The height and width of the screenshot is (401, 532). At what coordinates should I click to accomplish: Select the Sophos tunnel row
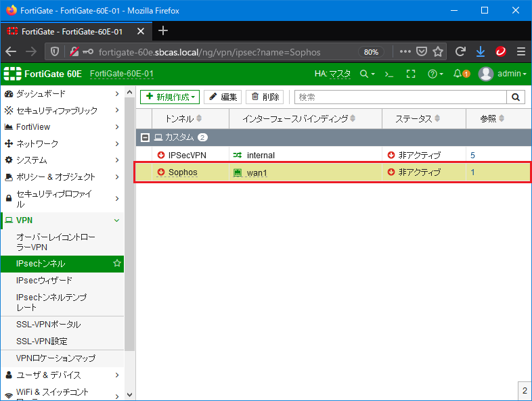(x=333, y=172)
